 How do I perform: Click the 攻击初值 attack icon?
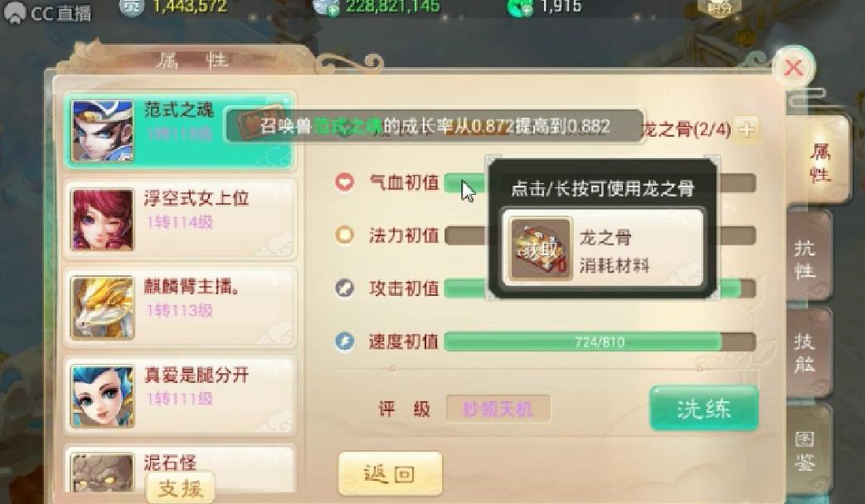point(345,288)
